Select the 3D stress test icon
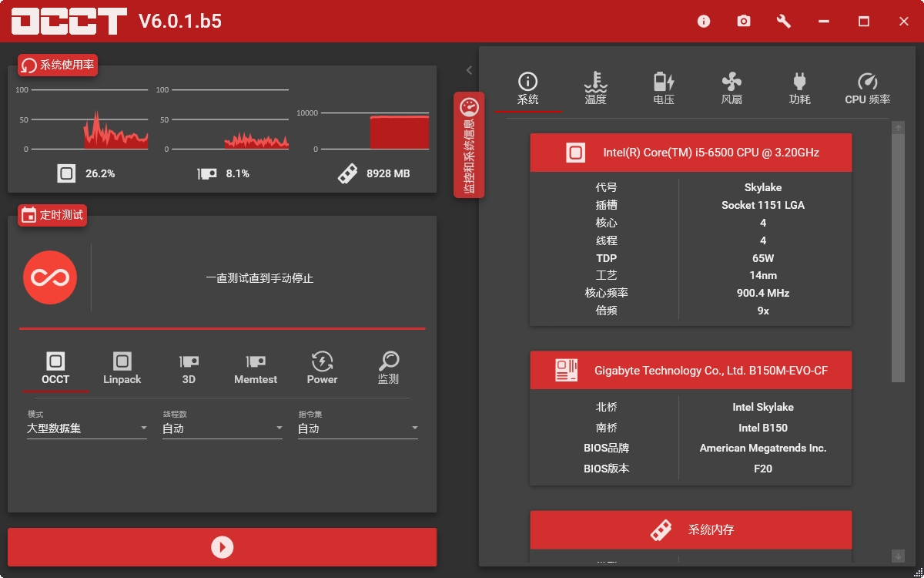The height and width of the screenshot is (578, 924). [x=187, y=362]
